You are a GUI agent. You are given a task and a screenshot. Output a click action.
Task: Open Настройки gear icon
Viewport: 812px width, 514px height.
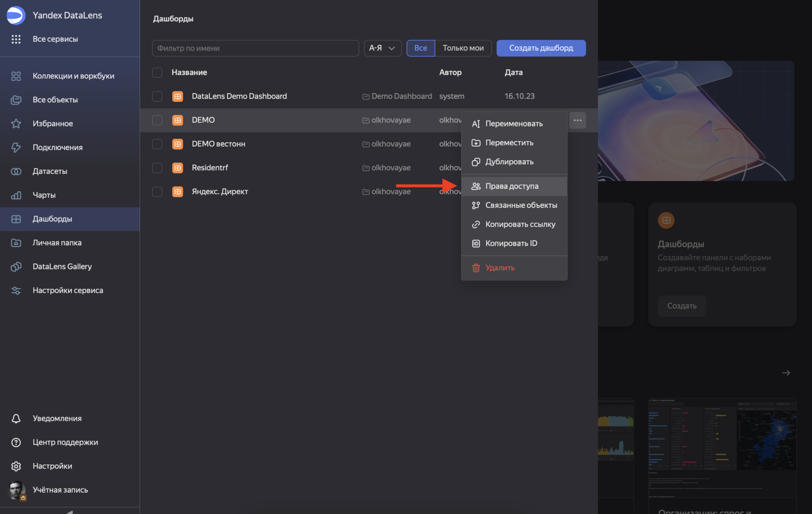16,466
